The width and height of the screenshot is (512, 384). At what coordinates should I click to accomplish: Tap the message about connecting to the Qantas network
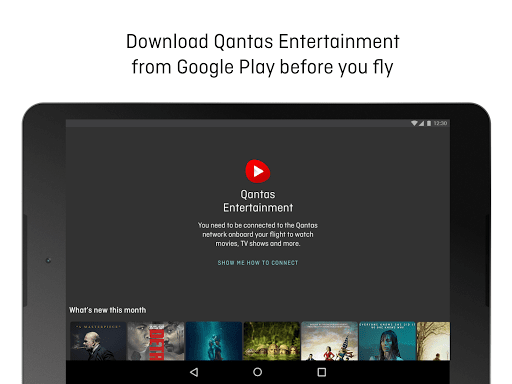click(x=258, y=234)
